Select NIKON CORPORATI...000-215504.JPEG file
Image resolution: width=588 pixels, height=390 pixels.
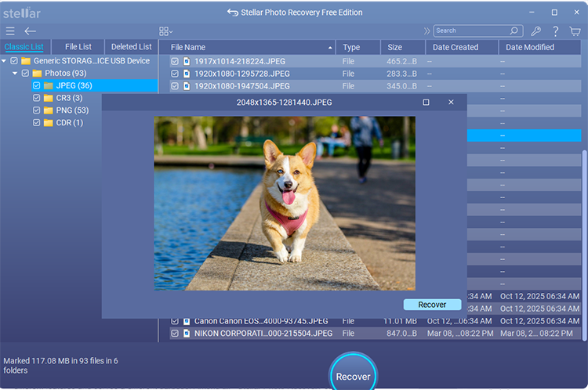263,333
